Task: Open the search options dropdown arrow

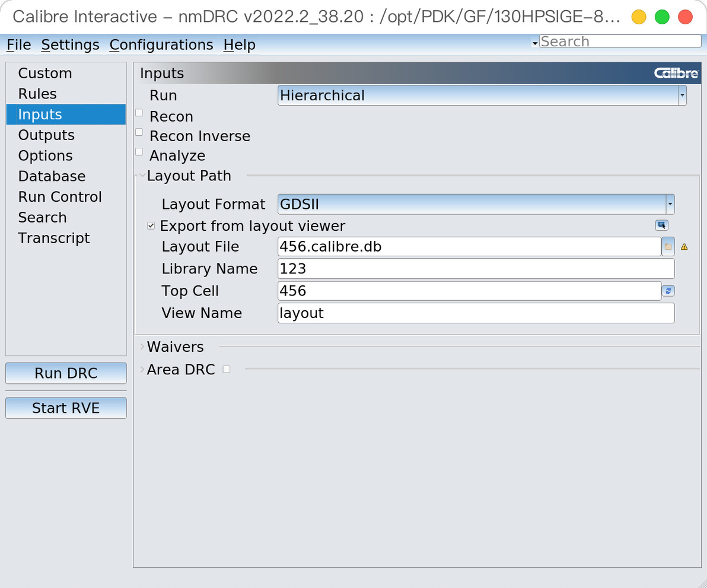Action: [535, 43]
